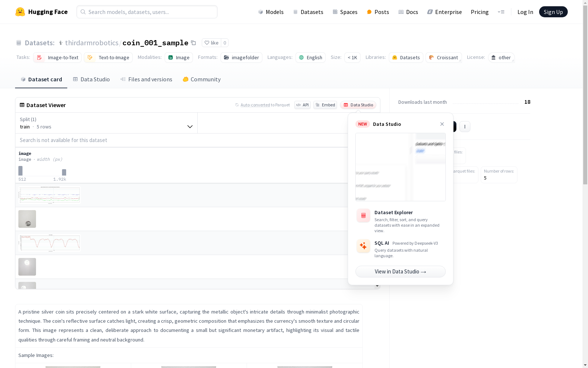Click the English language tag
588x368 pixels.
coord(310,57)
